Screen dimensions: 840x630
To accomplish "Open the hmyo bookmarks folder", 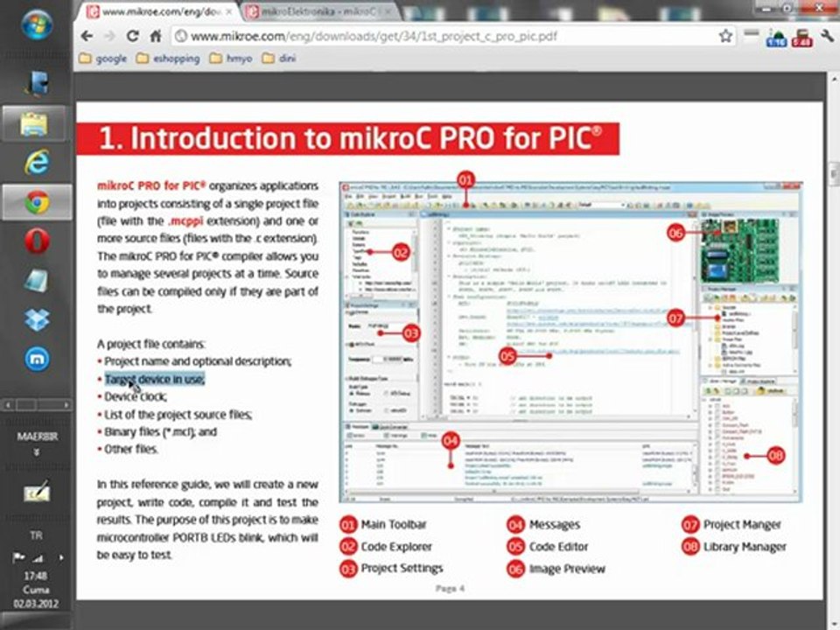I will (231, 59).
